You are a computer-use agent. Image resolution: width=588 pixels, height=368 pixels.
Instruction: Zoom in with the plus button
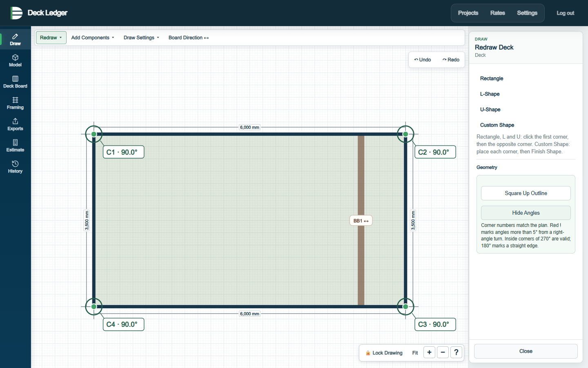click(x=429, y=352)
